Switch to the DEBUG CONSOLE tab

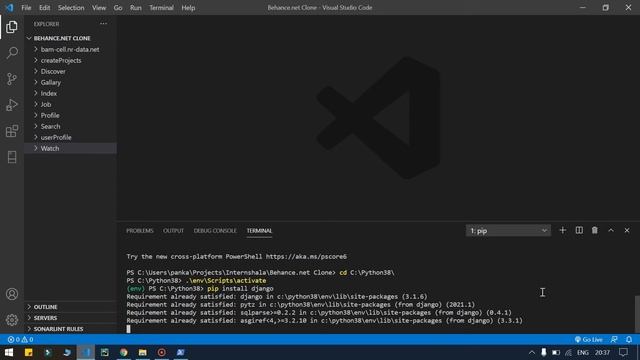[x=215, y=231]
